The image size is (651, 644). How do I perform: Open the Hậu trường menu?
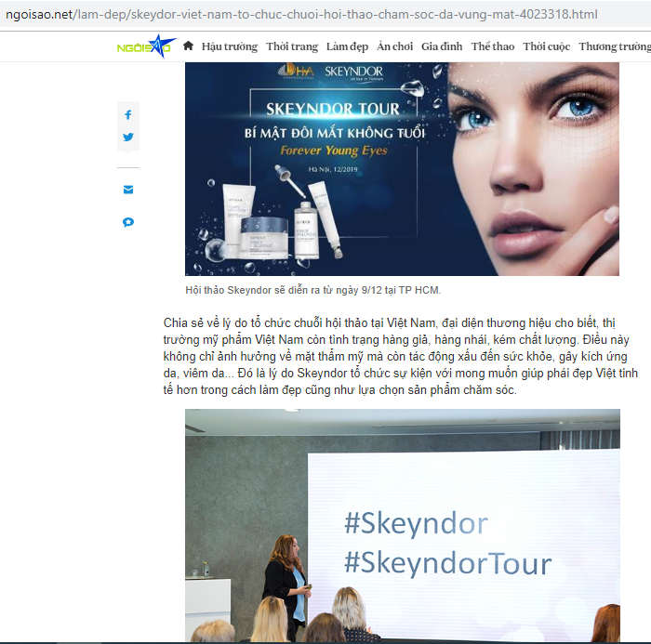(230, 46)
